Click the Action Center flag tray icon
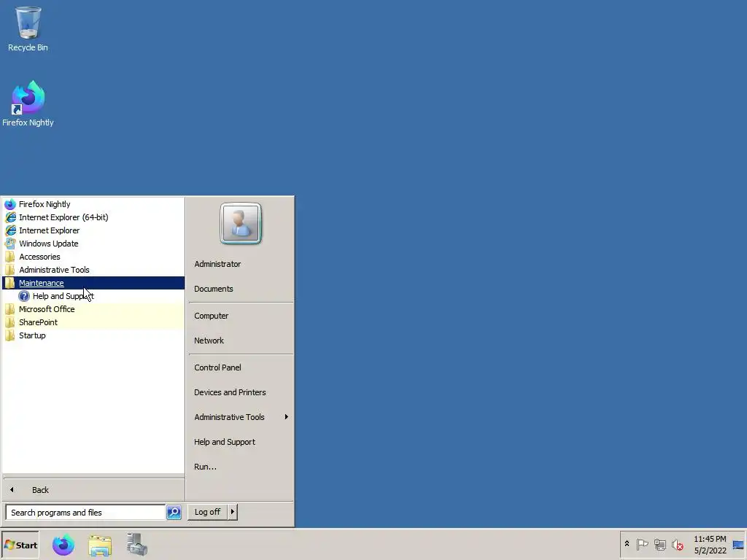 (x=642, y=544)
